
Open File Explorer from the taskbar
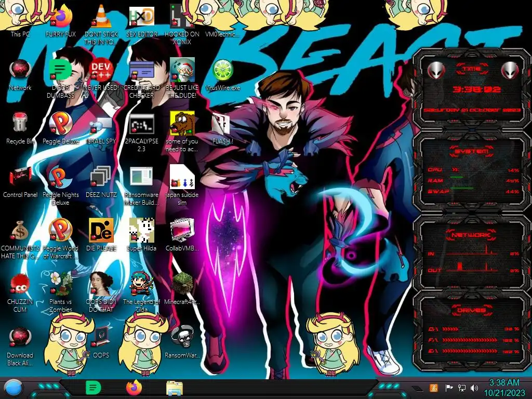[175, 388]
